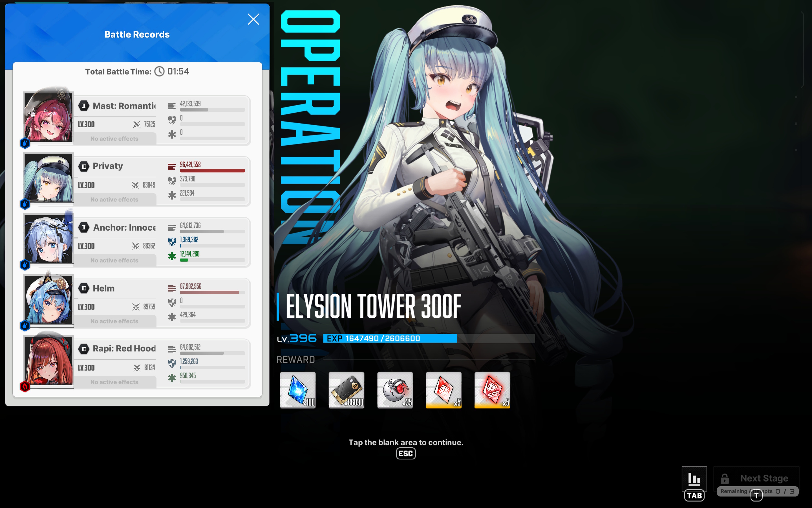
Task: Click Mast's water element badge
Action: click(25, 143)
